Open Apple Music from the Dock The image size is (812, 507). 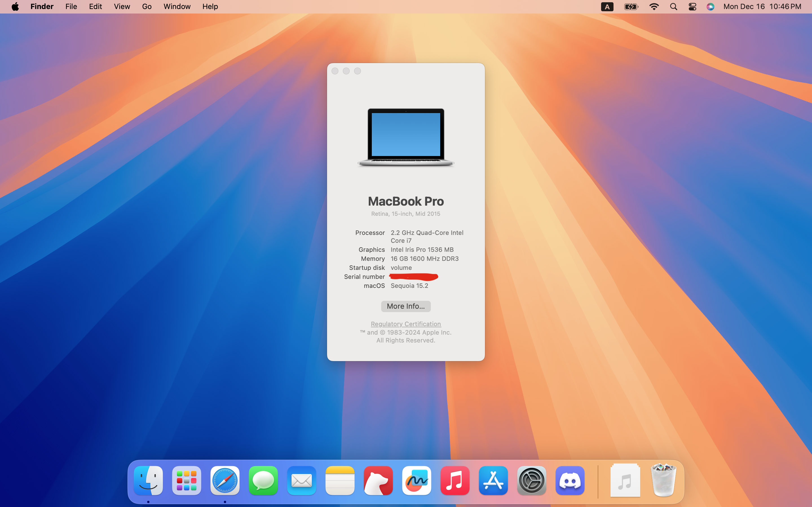pyautogui.click(x=455, y=480)
